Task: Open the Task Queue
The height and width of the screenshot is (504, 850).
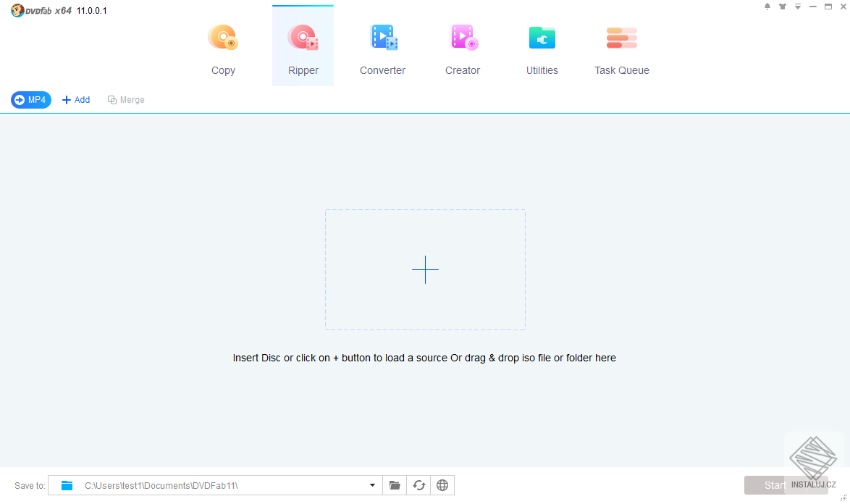Action: (x=622, y=49)
